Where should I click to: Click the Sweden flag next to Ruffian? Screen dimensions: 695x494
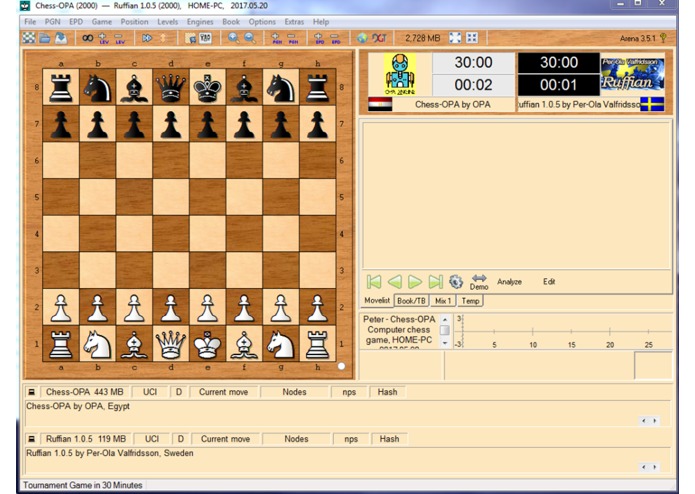(x=652, y=104)
